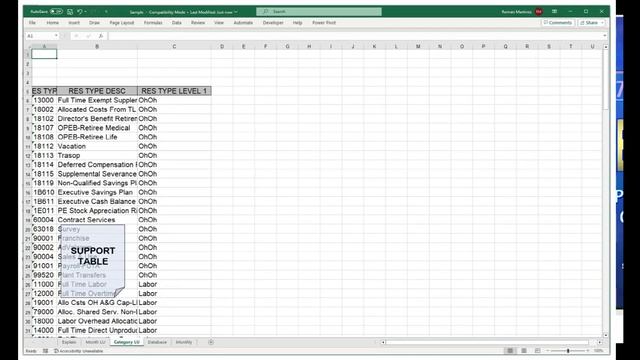Click vertical scrollbar up arrow
The image size is (640, 360).
[x=606, y=47]
